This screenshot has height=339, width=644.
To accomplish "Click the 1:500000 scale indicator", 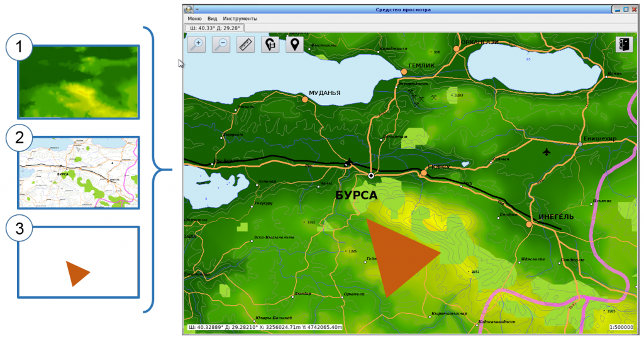I will (x=621, y=327).
